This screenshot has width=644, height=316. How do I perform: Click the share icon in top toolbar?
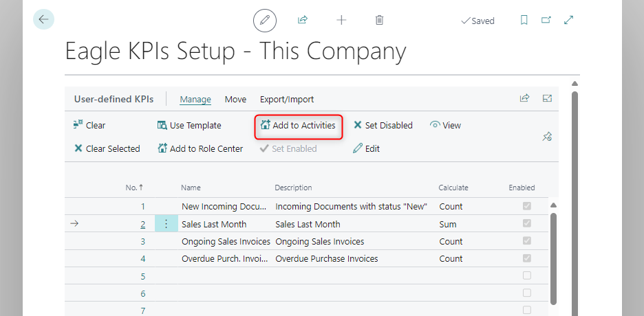pyautogui.click(x=302, y=21)
